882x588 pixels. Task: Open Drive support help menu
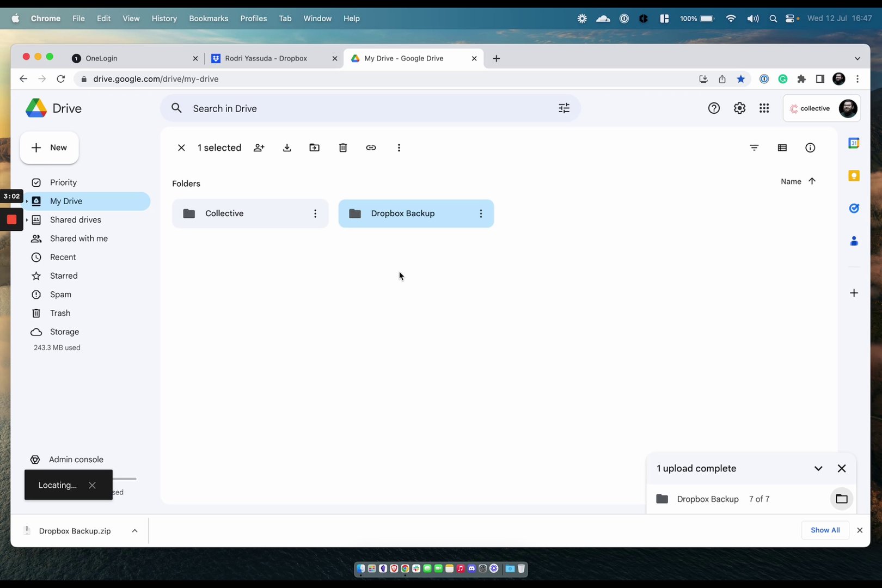click(714, 108)
